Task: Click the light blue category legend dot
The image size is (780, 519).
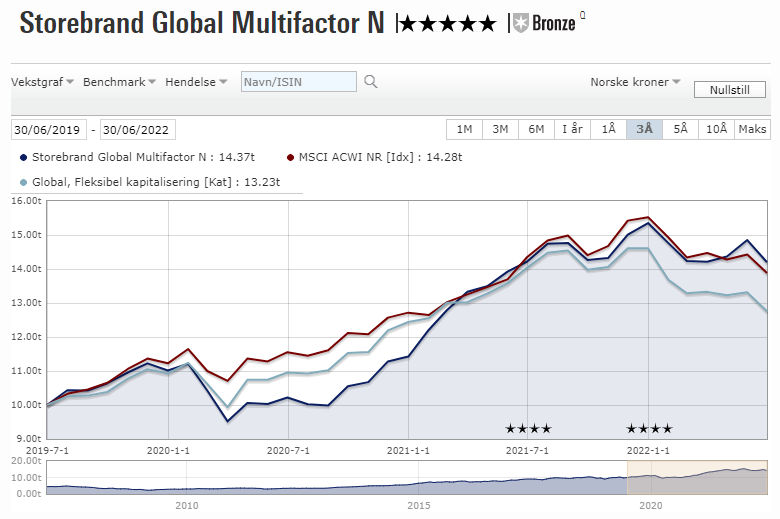Action: pos(23,183)
